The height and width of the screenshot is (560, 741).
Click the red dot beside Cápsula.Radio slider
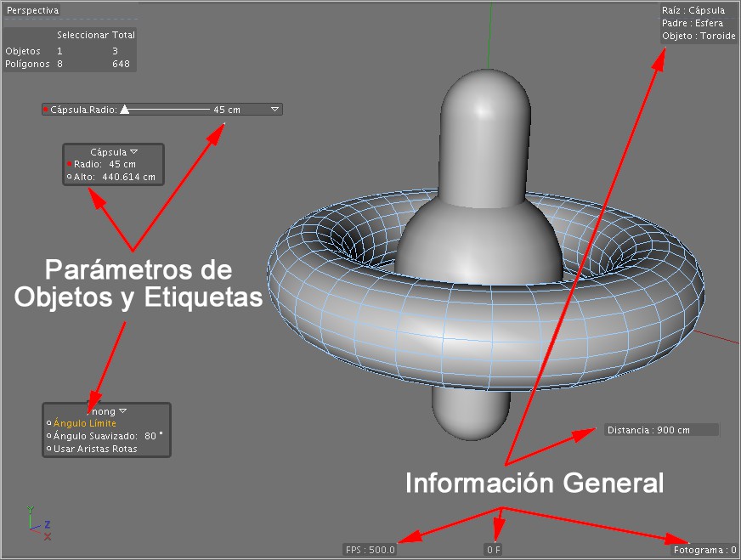click(46, 110)
